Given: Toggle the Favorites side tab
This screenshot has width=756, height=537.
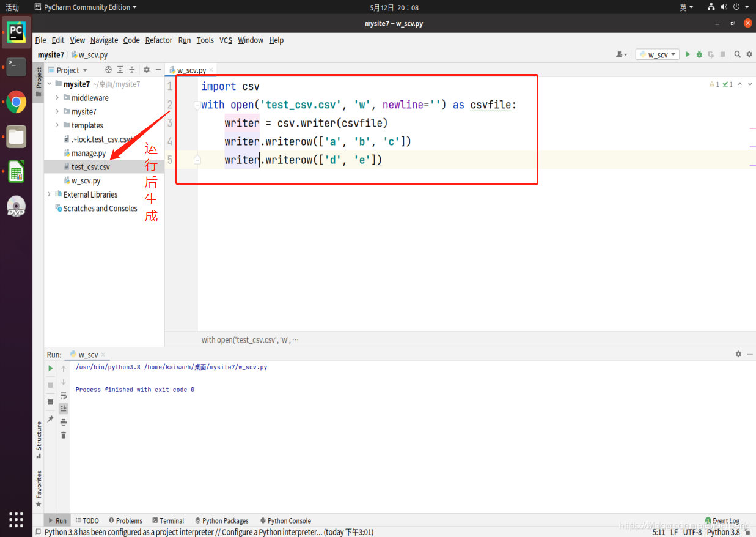Looking at the screenshot, I should pyautogui.click(x=39, y=489).
